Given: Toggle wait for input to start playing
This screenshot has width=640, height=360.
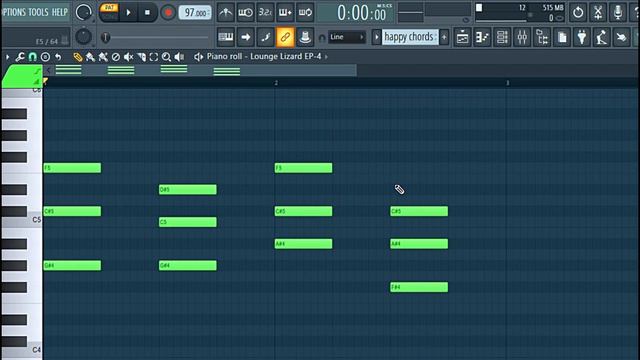Looking at the screenshot, I should point(245,13).
